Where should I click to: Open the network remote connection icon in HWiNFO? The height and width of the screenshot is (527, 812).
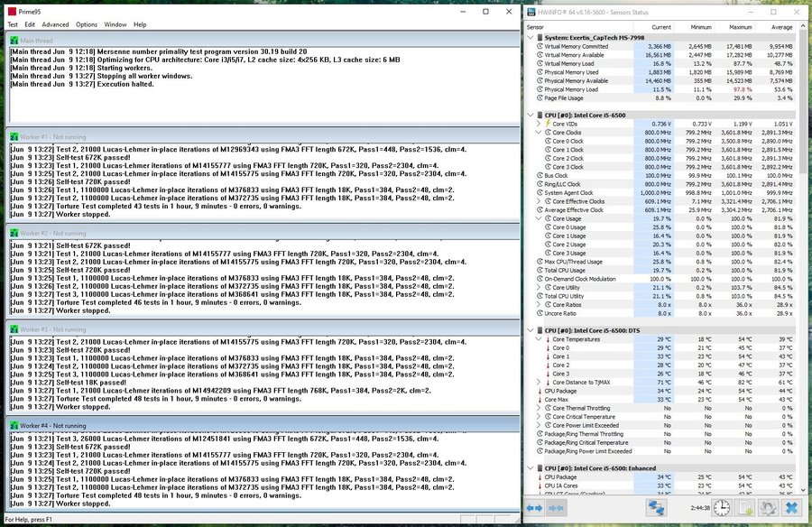tap(656, 508)
